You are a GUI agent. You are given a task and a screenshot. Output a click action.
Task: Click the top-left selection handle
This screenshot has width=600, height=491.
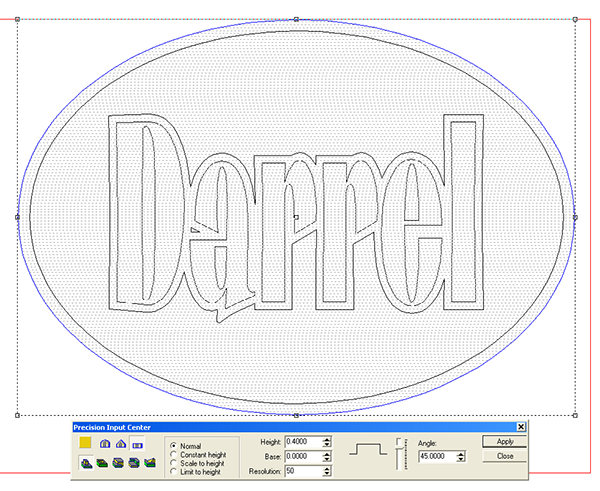(17, 19)
